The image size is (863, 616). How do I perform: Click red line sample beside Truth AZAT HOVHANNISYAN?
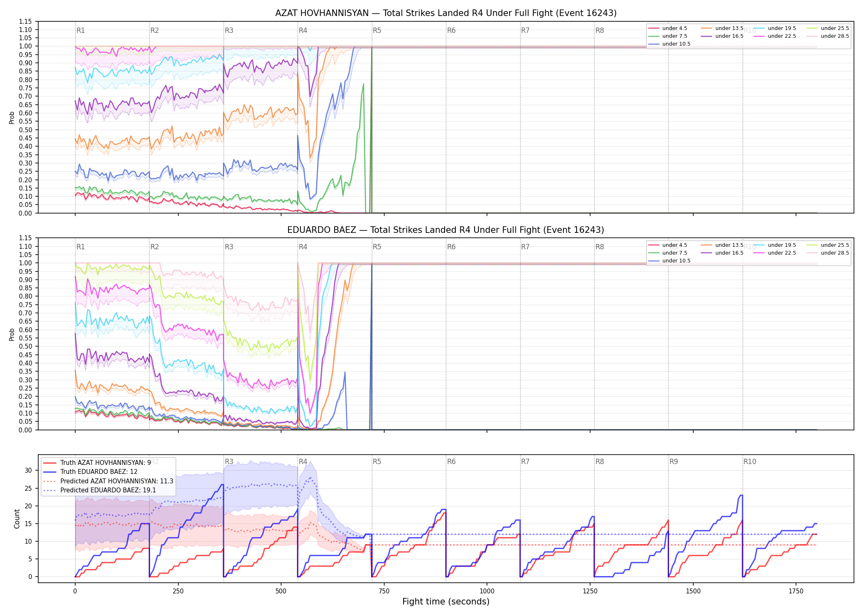tap(50, 463)
